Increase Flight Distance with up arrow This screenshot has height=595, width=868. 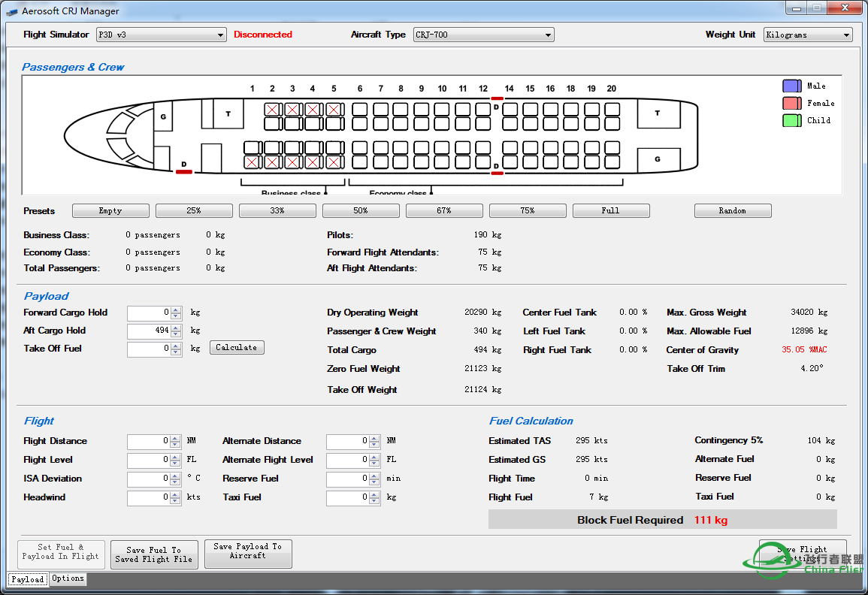click(175, 439)
